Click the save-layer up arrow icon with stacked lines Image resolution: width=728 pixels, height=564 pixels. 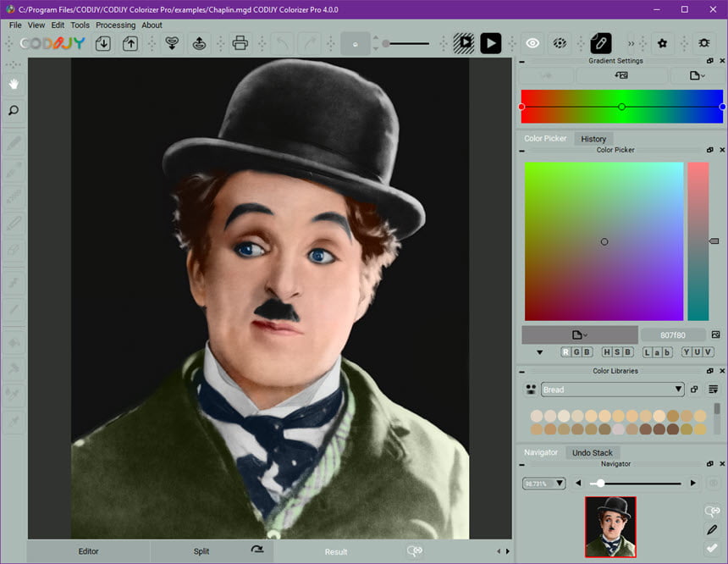tap(199, 43)
